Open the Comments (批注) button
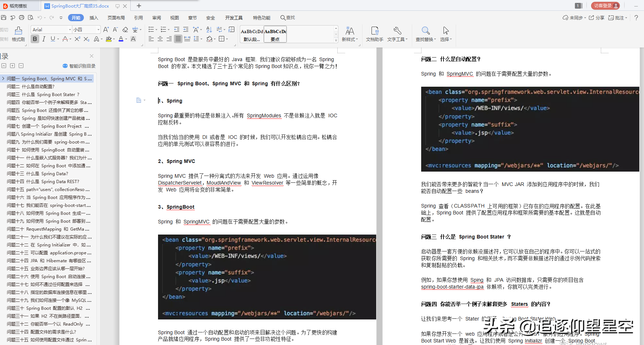The image size is (644, 345). [617, 18]
